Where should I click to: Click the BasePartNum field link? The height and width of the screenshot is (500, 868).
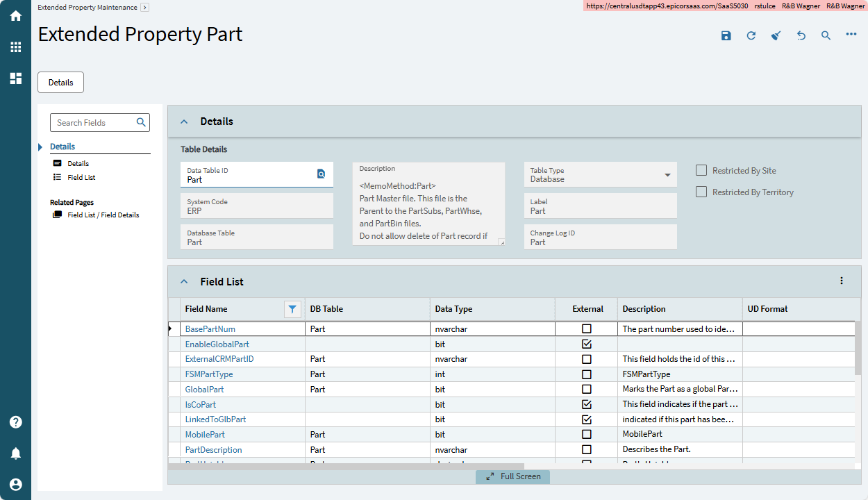[x=210, y=329]
